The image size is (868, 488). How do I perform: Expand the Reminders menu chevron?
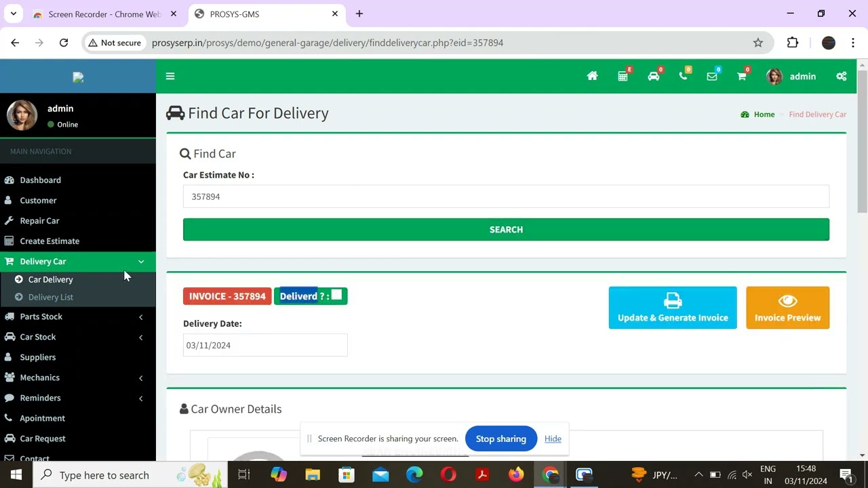(141, 398)
